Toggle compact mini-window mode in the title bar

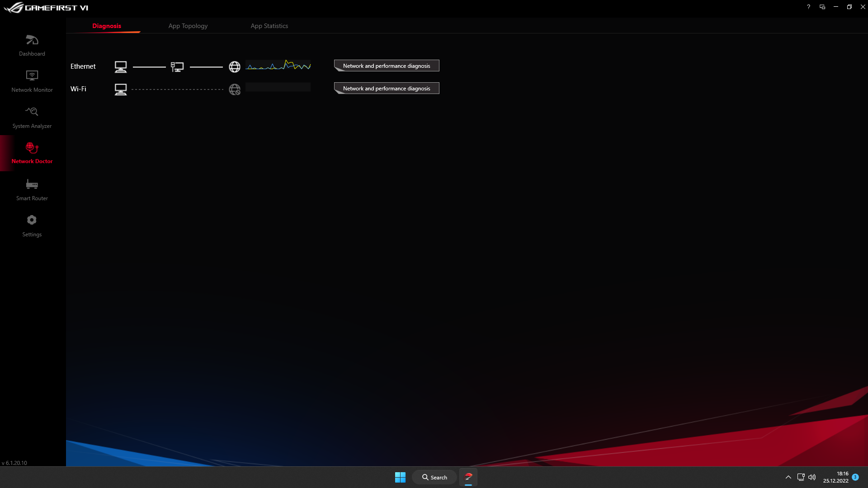(x=822, y=7)
